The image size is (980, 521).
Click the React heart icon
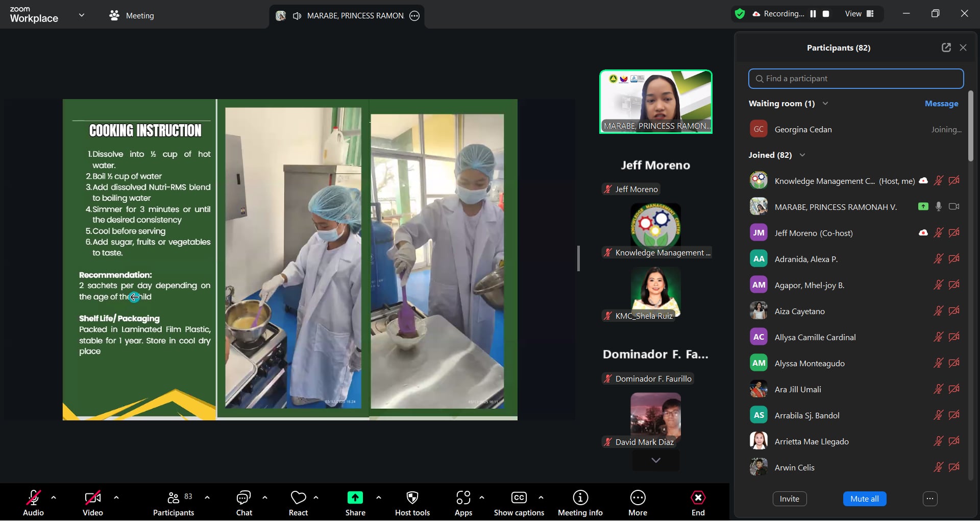[x=298, y=498]
